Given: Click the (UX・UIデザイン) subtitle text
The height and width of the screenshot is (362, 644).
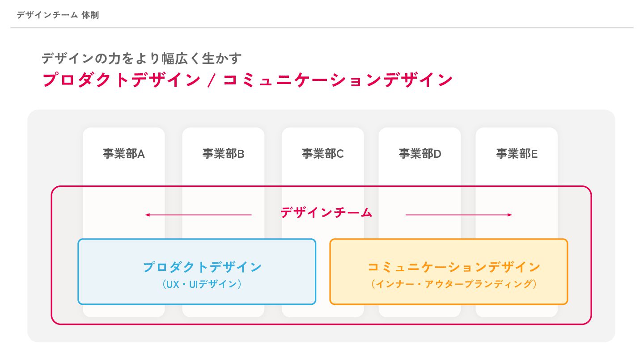Looking at the screenshot, I should pyautogui.click(x=202, y=284).
